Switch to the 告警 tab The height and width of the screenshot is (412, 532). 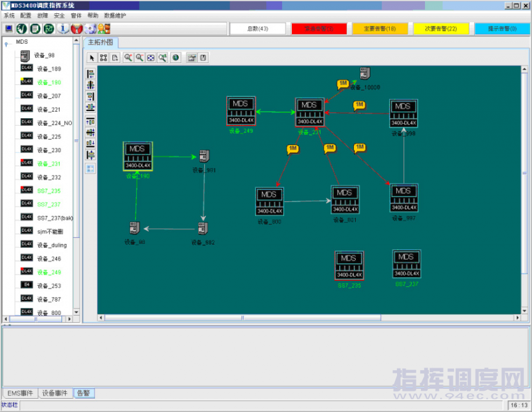pyautogui.click(x=84, y=393)
